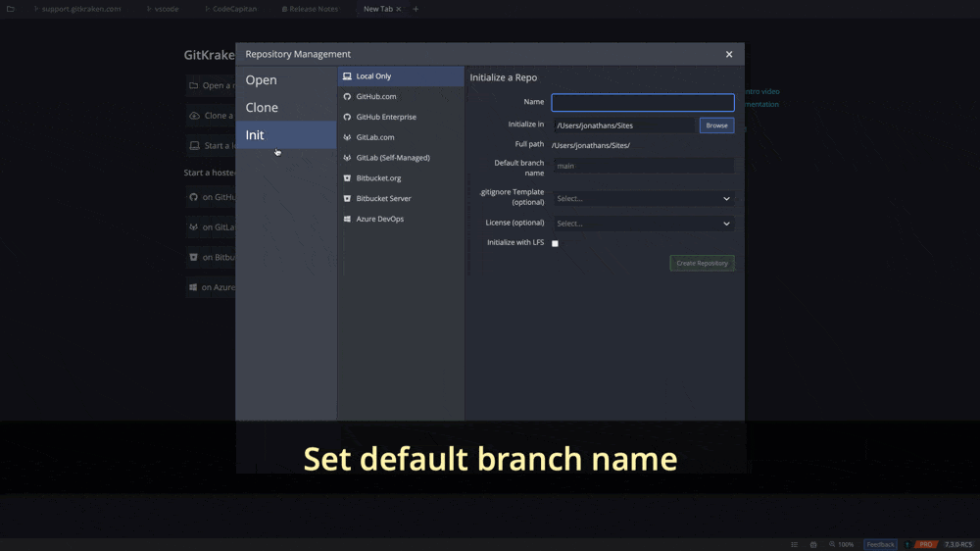Click the 100% zoom level text

pyautogui.click(x=846, y=544)
